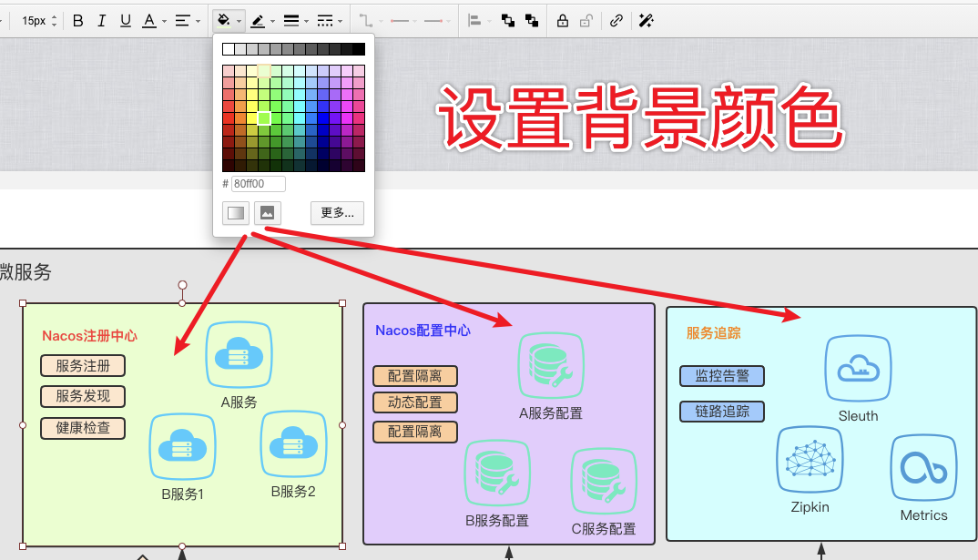This screenshot has height=560, width=978.
Task: Select the 服务注册 label box
Action: pyautogui.click(x=83, y=365)
